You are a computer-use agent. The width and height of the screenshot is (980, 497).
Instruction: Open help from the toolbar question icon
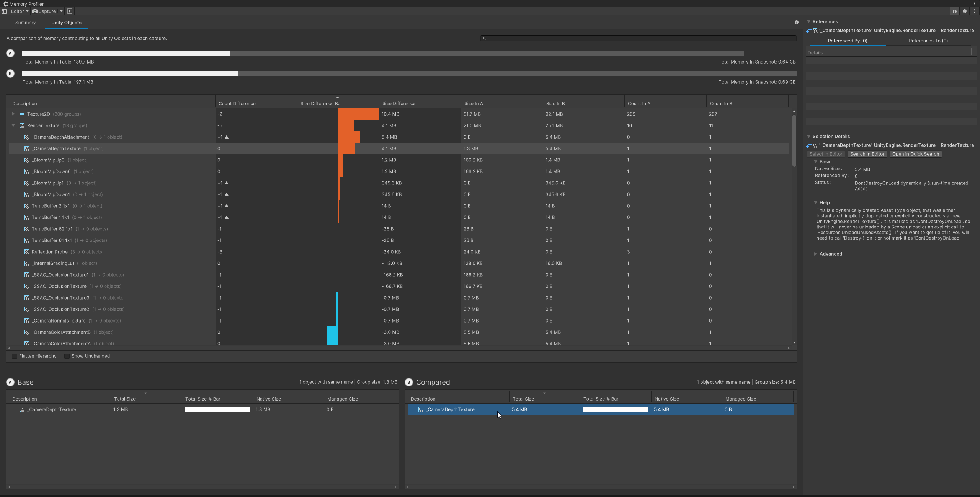[965, 11]
